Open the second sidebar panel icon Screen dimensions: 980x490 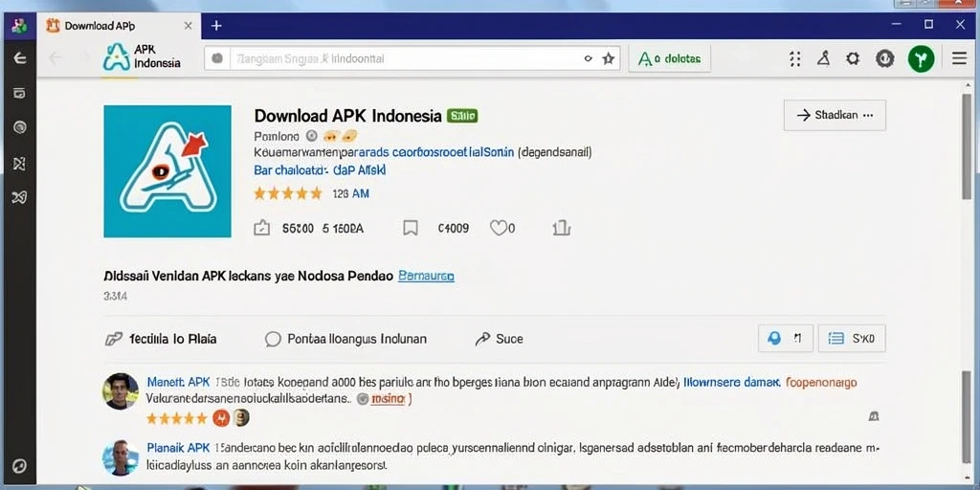[x=19, y=93]
